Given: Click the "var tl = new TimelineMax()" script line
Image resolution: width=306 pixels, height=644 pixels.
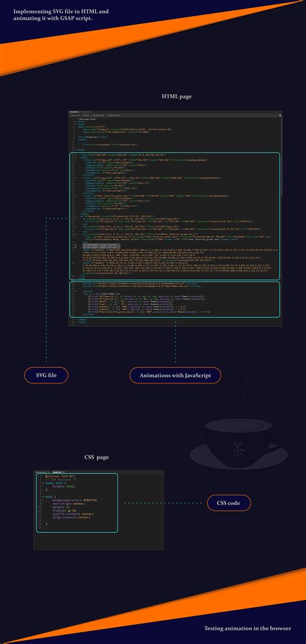Looking at the screenshot, I should click(101, 294).
